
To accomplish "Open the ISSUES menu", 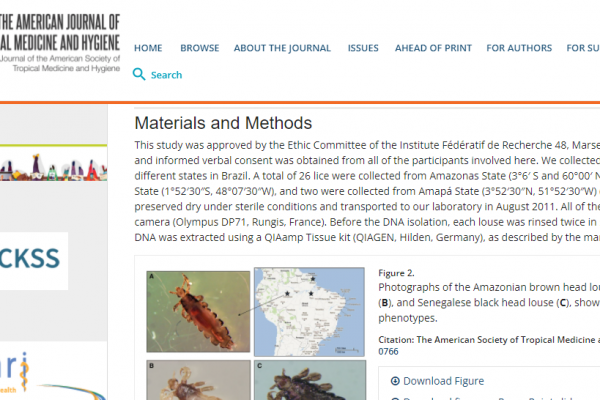I will [363, 48].
